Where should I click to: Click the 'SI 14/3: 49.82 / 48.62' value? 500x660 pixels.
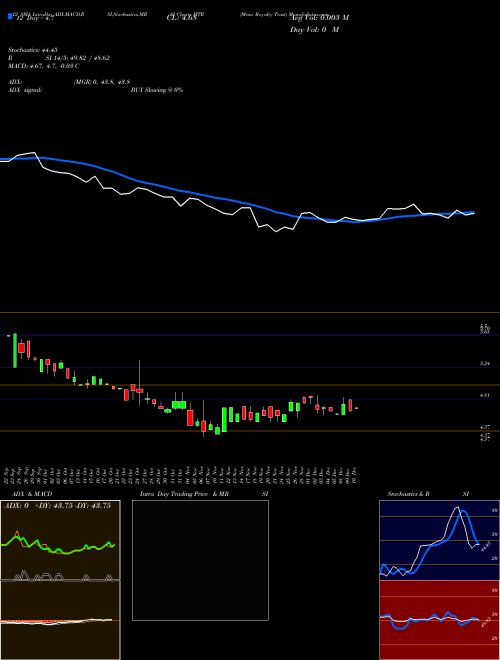78,58
